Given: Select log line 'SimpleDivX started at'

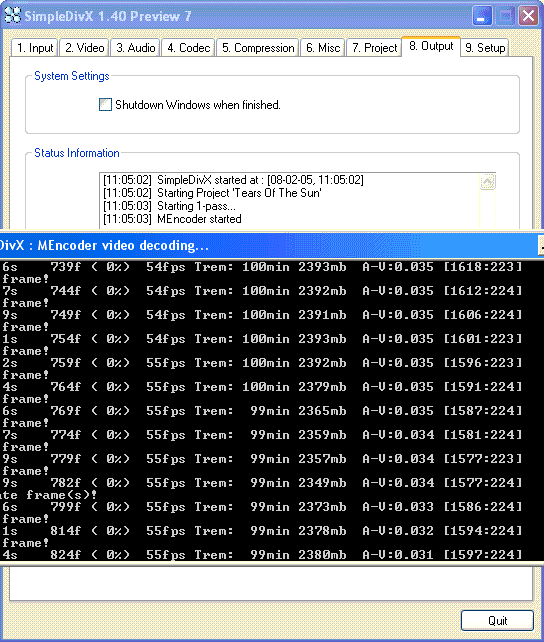Looking at the screenshot, I should 233,180.
